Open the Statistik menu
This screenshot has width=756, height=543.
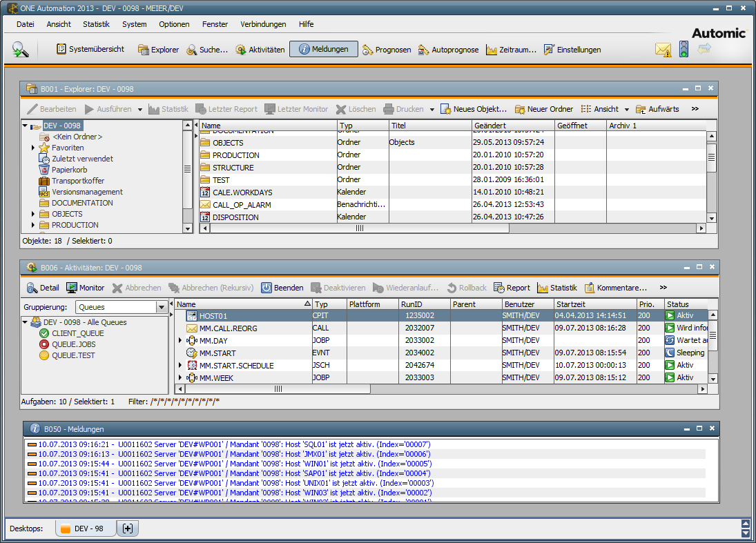(96, 24)
